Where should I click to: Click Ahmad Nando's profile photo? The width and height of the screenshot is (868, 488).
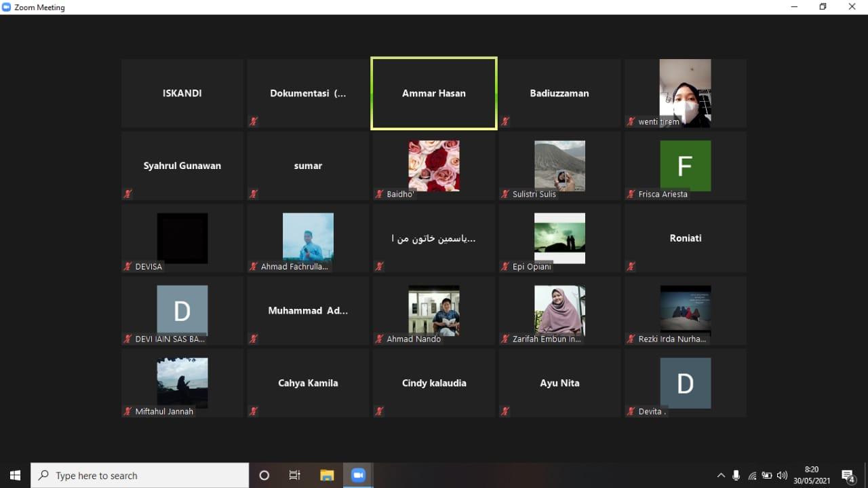coord(434,310)
